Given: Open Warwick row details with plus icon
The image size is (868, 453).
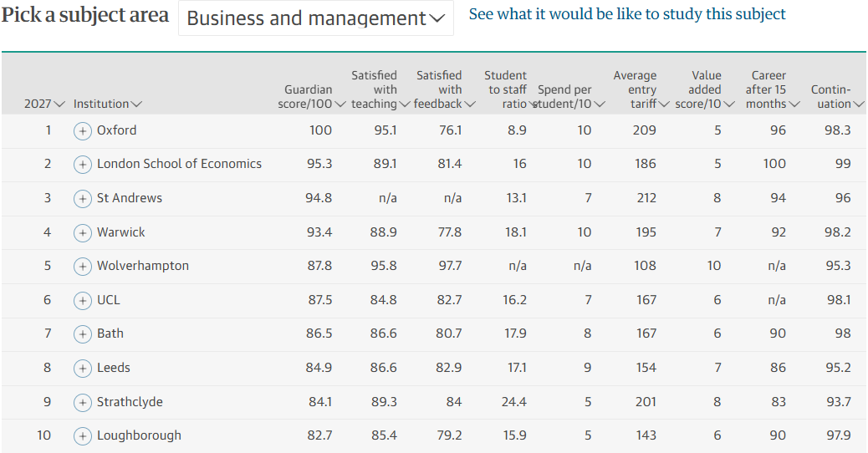Looking at the screenshot, I should coord(83,233).
